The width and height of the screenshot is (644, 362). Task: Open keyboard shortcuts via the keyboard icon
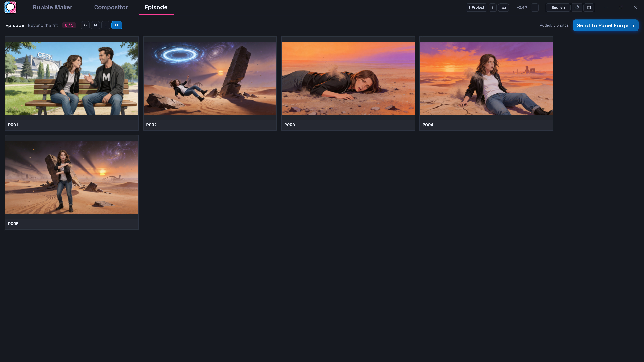(503, 8)
